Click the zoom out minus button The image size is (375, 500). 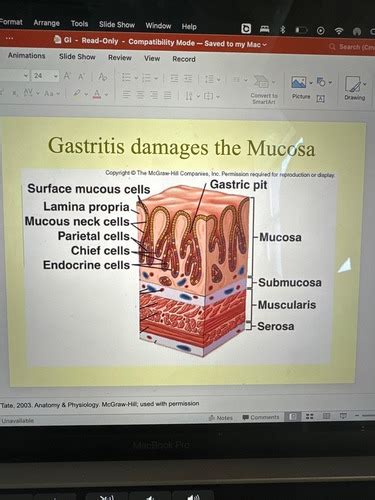357,415
